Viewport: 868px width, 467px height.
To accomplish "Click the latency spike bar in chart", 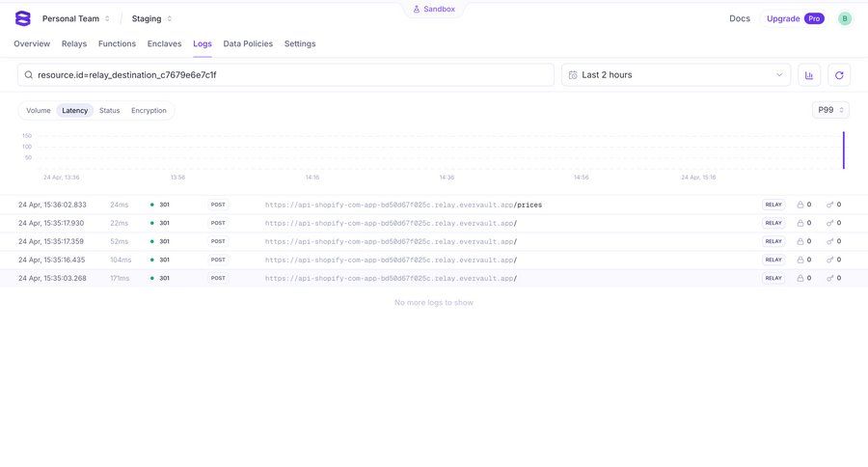I will coord(844,151).
